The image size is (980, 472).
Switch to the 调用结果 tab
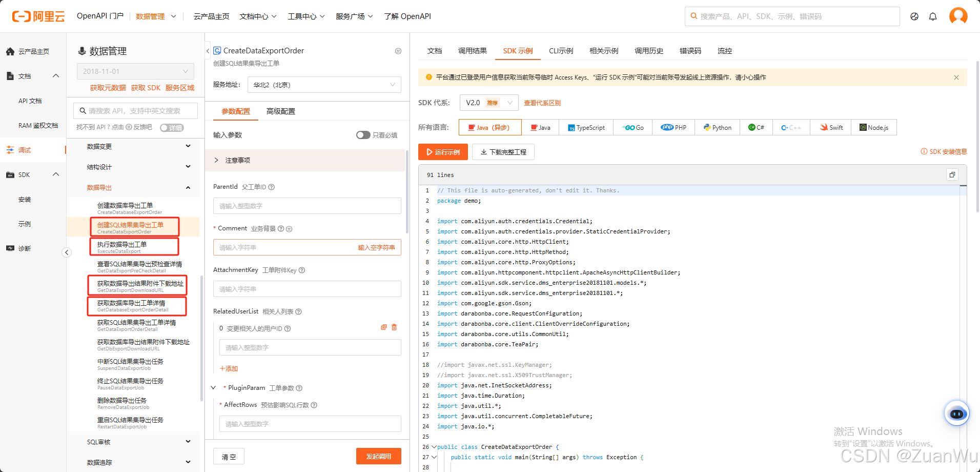pos(473,51)
